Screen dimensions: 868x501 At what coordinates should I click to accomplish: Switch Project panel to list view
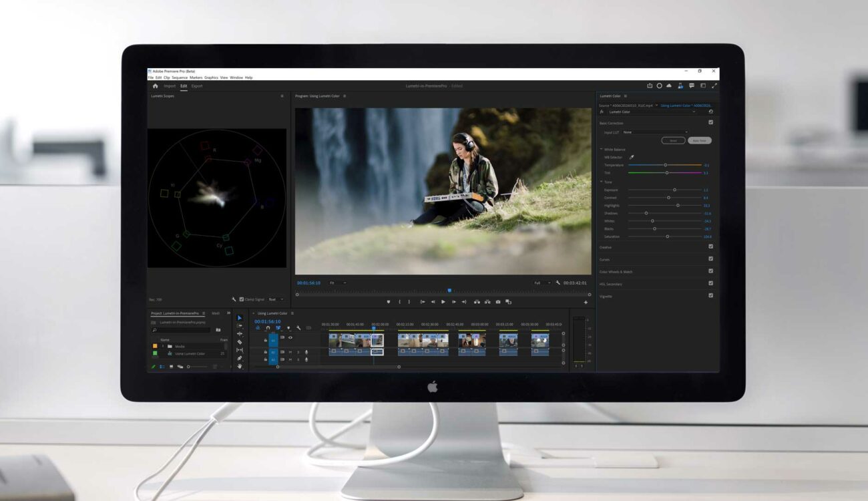[162, 367]
